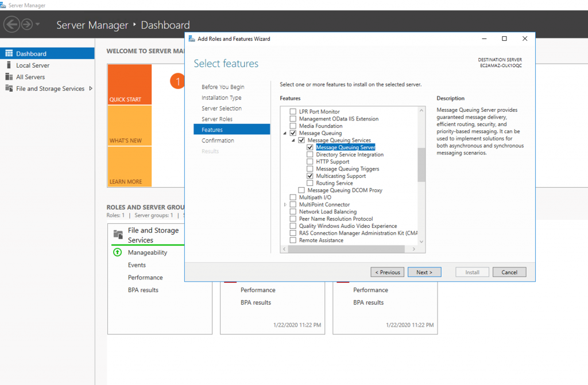Disable Multicasting Support
The height and width of the screenshot is (385, 588).
coord(310,176)
